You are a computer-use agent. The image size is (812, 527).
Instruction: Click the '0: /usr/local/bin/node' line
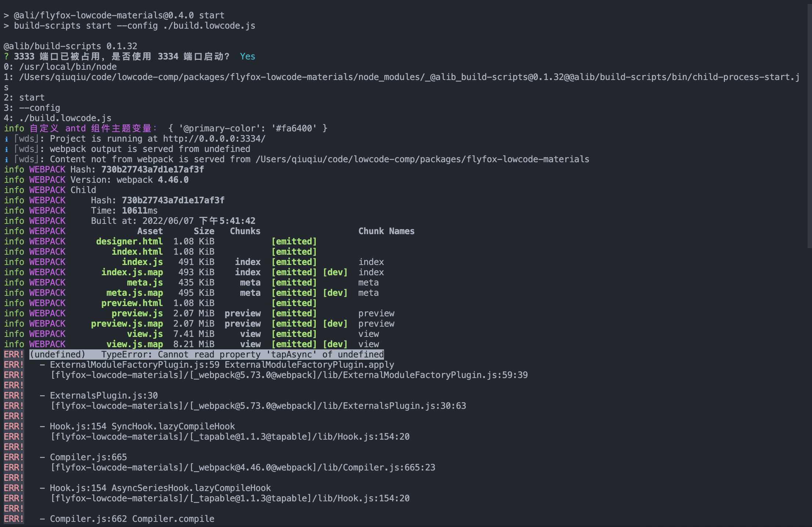[60, 67]
